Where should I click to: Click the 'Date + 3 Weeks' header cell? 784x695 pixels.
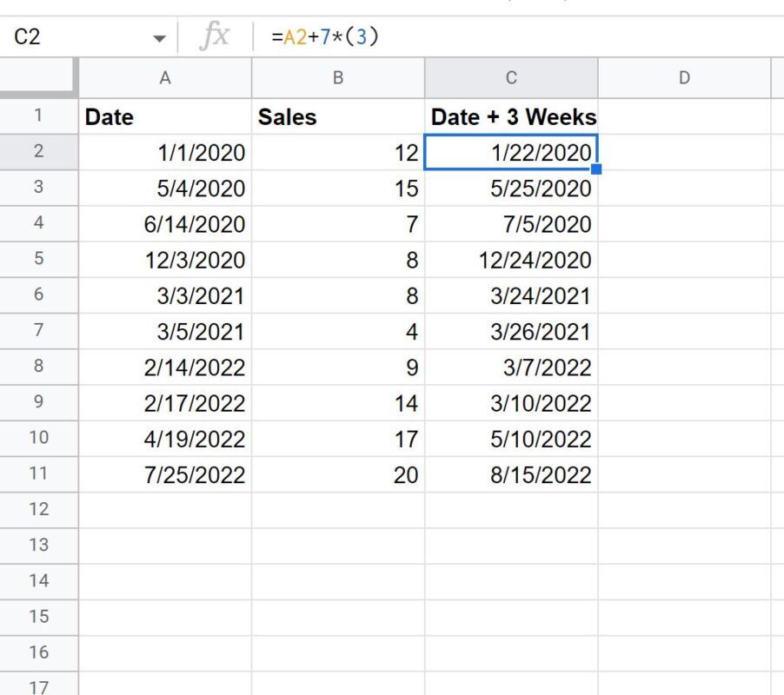tap(511, 116)
